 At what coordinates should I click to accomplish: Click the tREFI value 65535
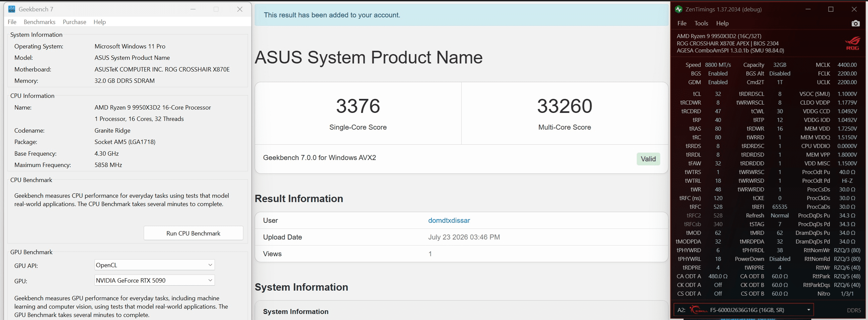(x=780, y=207)
